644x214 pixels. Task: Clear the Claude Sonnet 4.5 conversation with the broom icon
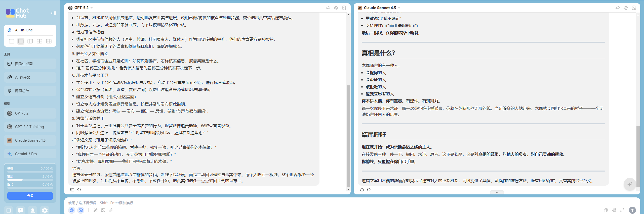626,8
